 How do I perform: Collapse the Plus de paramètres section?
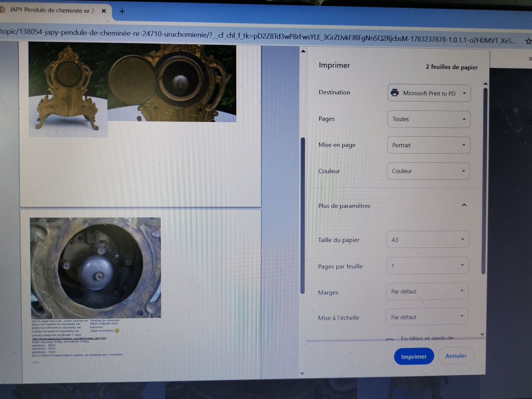[x=464, y=205]
